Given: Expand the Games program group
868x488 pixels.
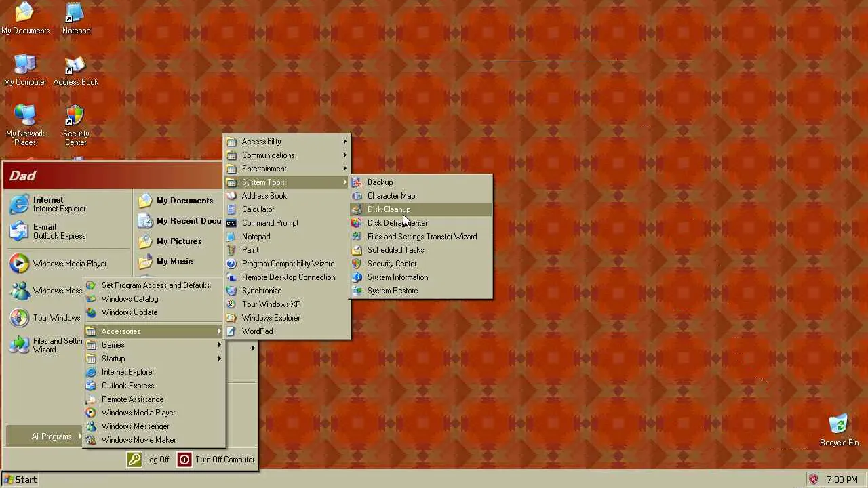Looking at the screenshot, I should (154, 345).
